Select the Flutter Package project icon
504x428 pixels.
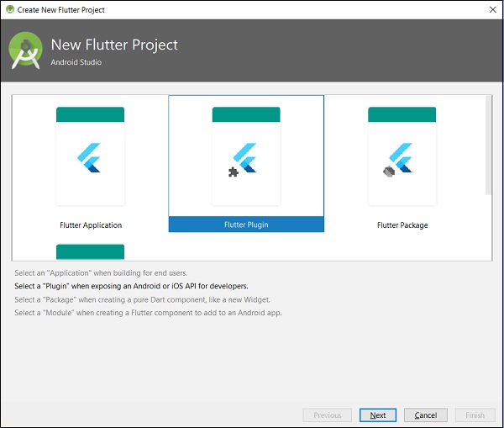pos(402,156)
